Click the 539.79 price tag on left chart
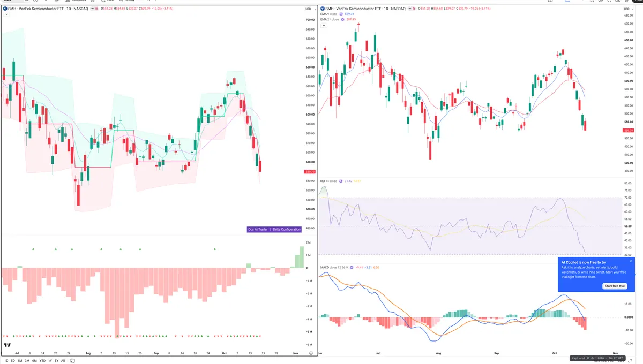This screenshot has height=364, width=643. click(309, 172)
